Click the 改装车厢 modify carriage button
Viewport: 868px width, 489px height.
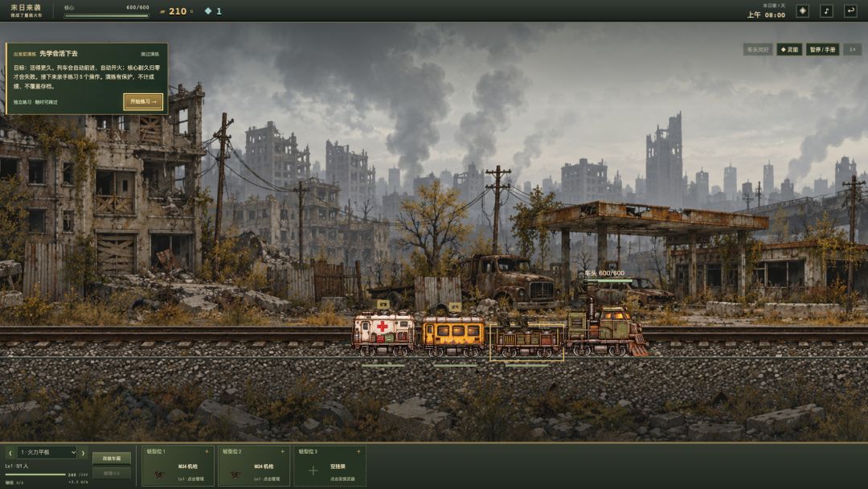[x=112, y=458]
